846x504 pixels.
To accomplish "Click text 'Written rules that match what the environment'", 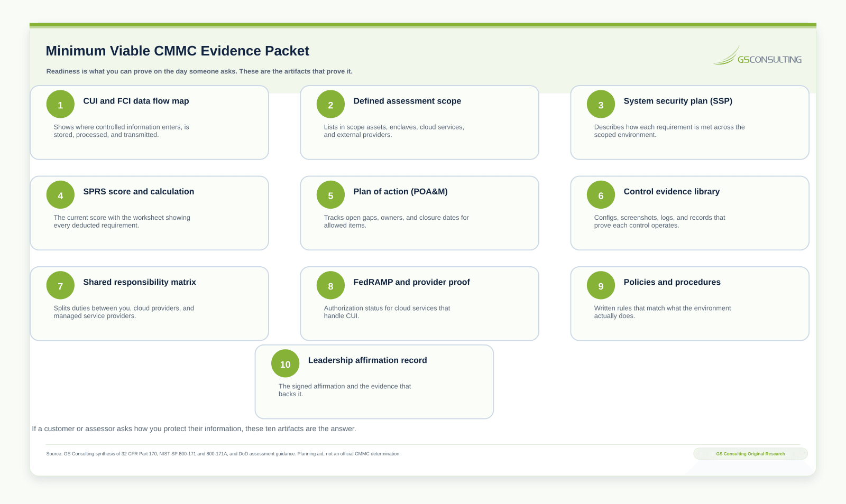I will [x=663, y=312].
